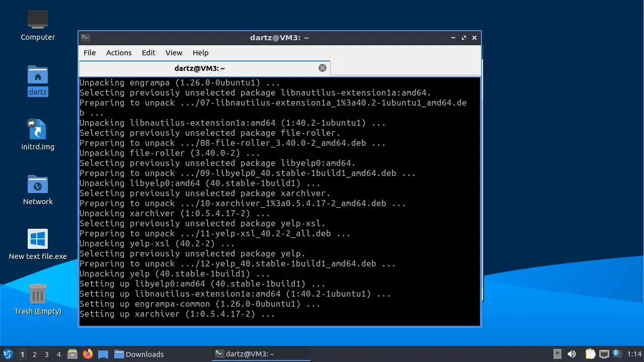Select the initrd.img shortcut icon
Image resolution: width=644 pixels, height=362 pixels.
38,135
